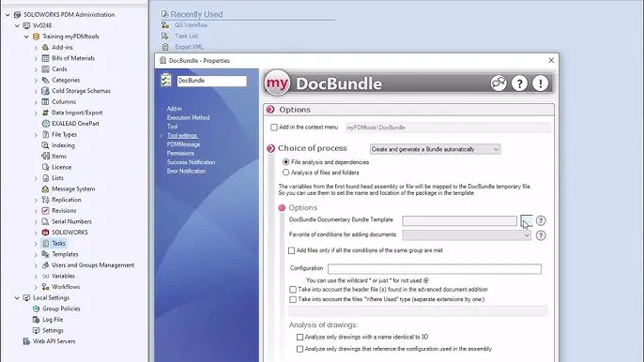Open the PDMMessage page
Viewport: 644px width, 362px height.
(183, 144)
